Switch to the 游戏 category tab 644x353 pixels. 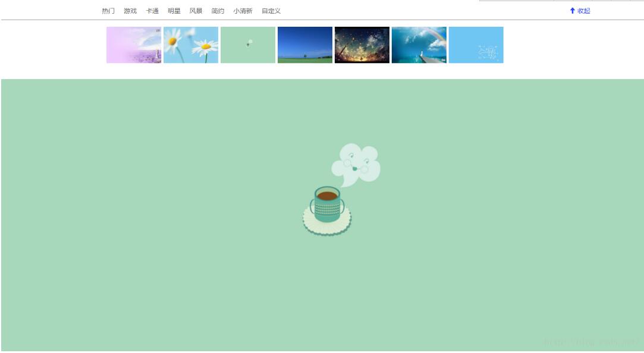point(130,11)
